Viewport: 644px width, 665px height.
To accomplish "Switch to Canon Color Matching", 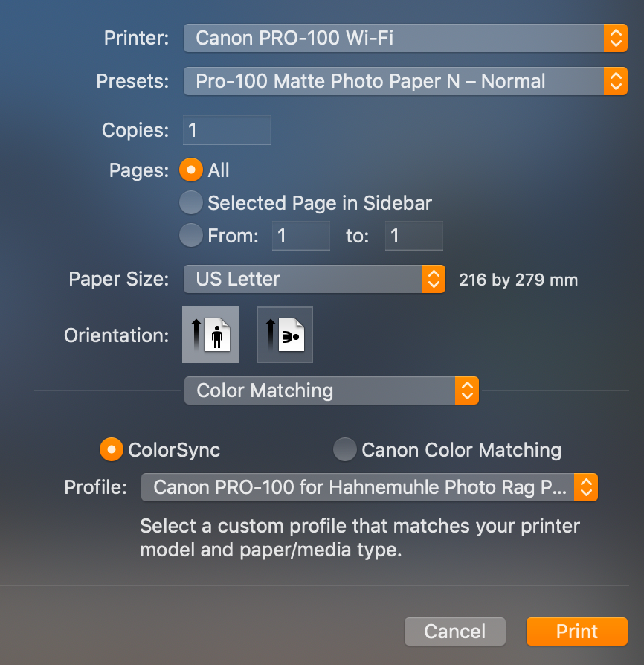I will 344,449.
